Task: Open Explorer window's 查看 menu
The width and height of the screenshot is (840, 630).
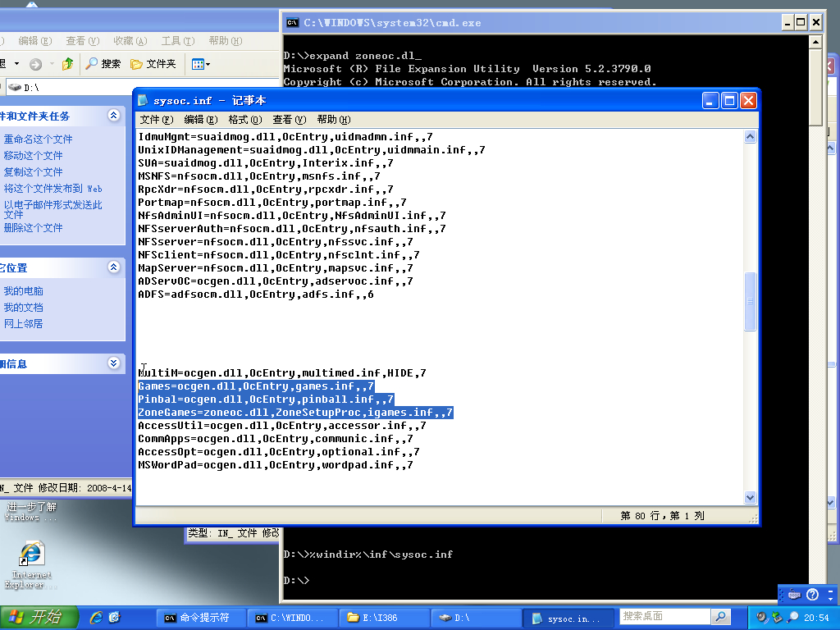Action: (x=83, y=41)
